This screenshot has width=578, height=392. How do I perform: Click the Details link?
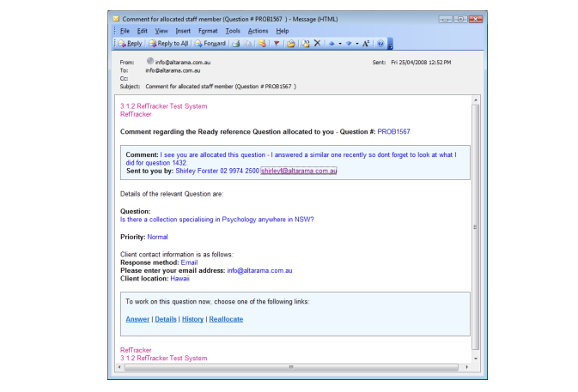pyautogui.click(x=166, y=319)
